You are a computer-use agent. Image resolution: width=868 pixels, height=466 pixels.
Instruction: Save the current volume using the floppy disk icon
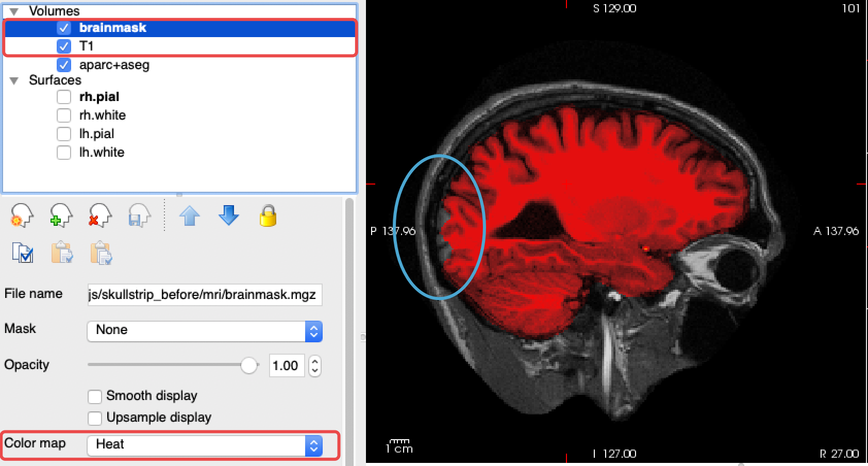[138, 217]
